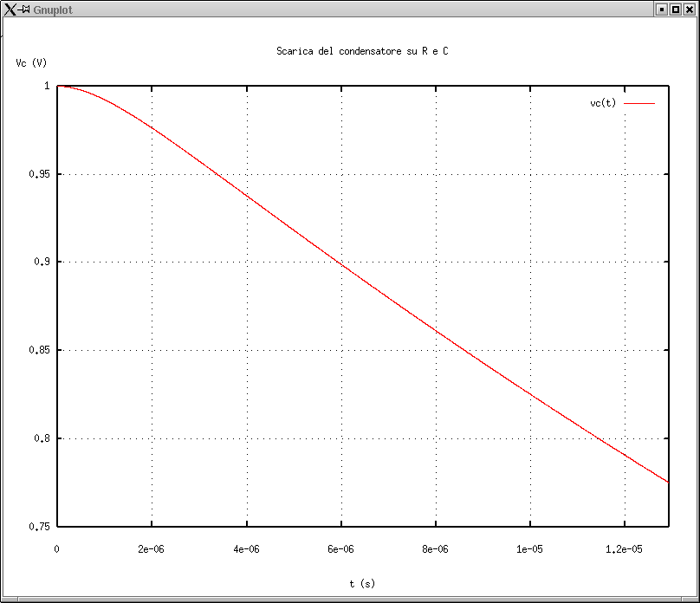Click the 0.75 y-axis tick label
Image resolution: width=700 pixels, height=603 pixels.
38,526
